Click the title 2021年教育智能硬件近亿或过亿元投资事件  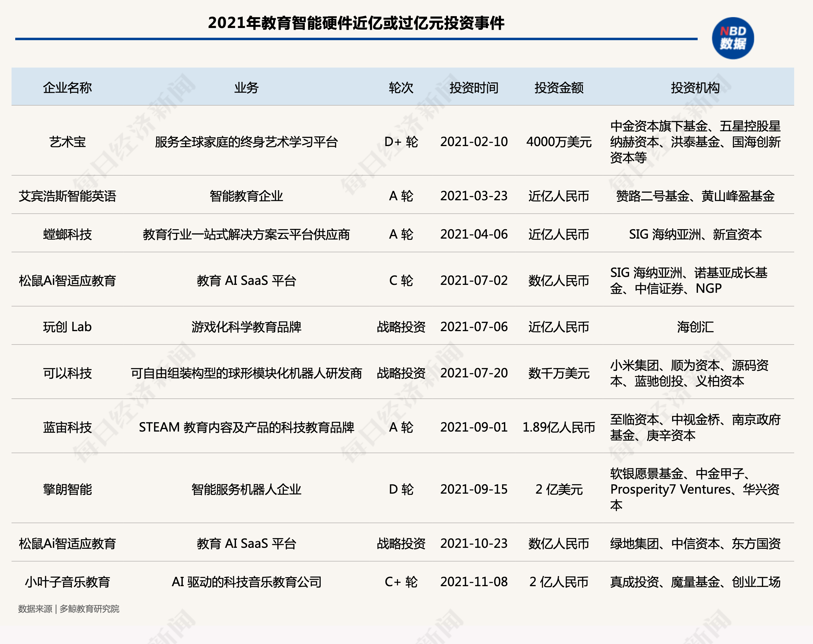point(356,23)
